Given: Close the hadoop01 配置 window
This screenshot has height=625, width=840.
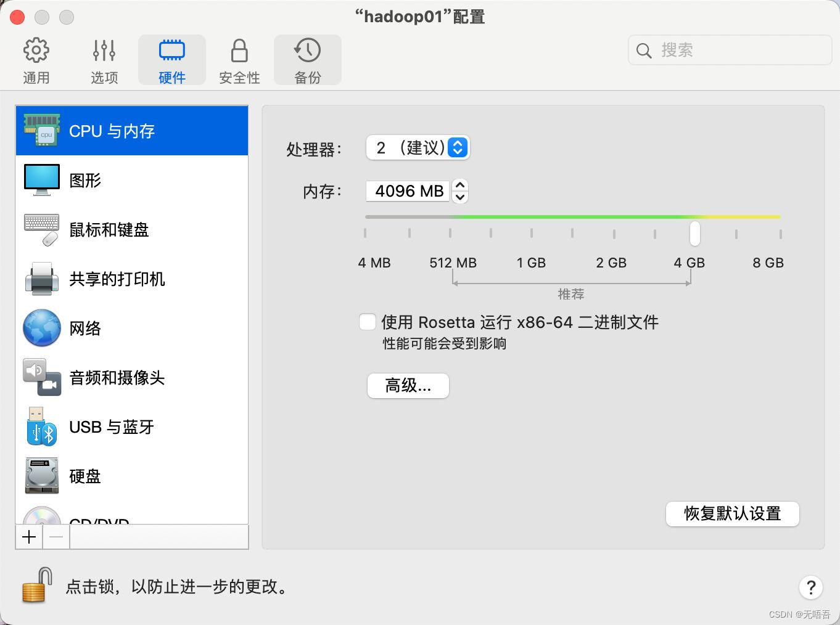Looking at the screenshot, I should point(17,17).
